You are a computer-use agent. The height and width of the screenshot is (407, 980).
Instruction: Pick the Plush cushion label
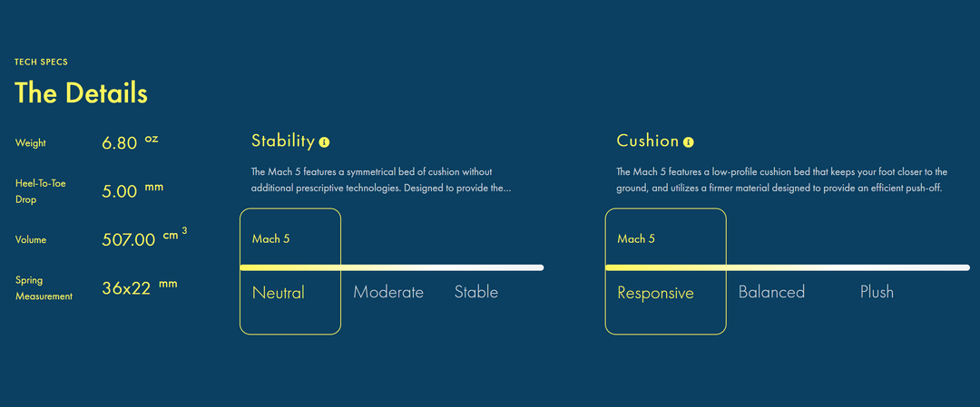tap(877, 293)
